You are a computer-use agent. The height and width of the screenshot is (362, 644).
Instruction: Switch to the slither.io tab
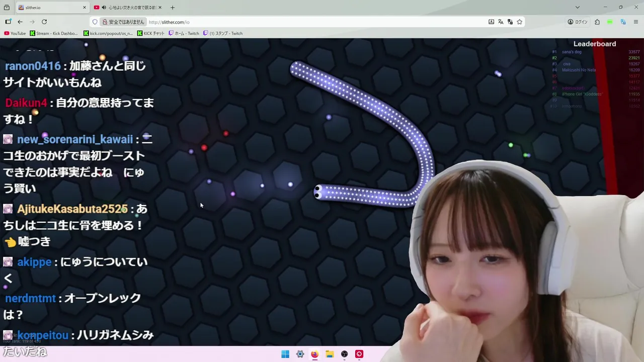click(x=53, y=8)
